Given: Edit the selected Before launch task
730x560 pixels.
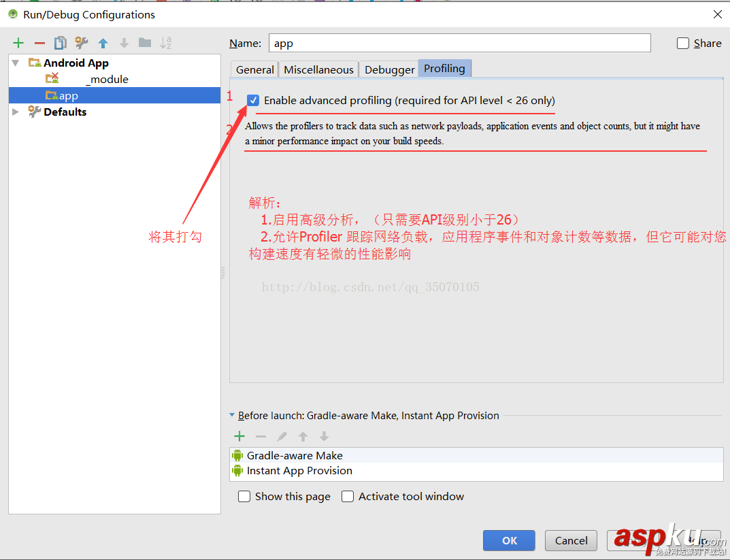Looking at the screenshot, I should pos(281,435).
